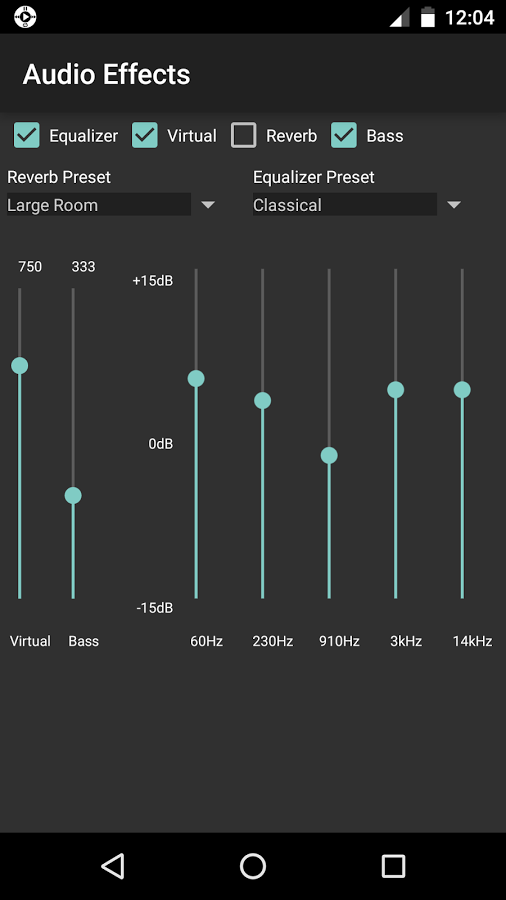The height and width of the screenshot is (900, 506).
Task: Open recent apps with square icon
Action: point(393,866)
